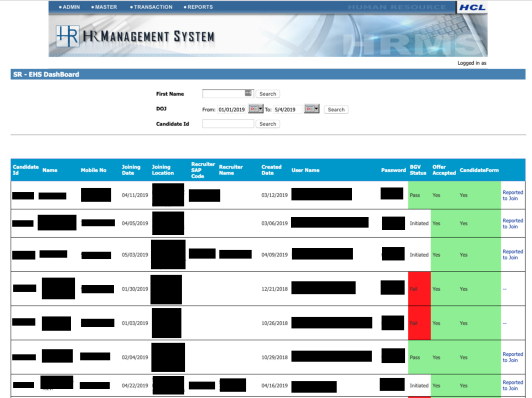This screenshot has height=398, width=532.
Task: Select joining date 02/04/2019 cell
Action: tap(135, 357)
